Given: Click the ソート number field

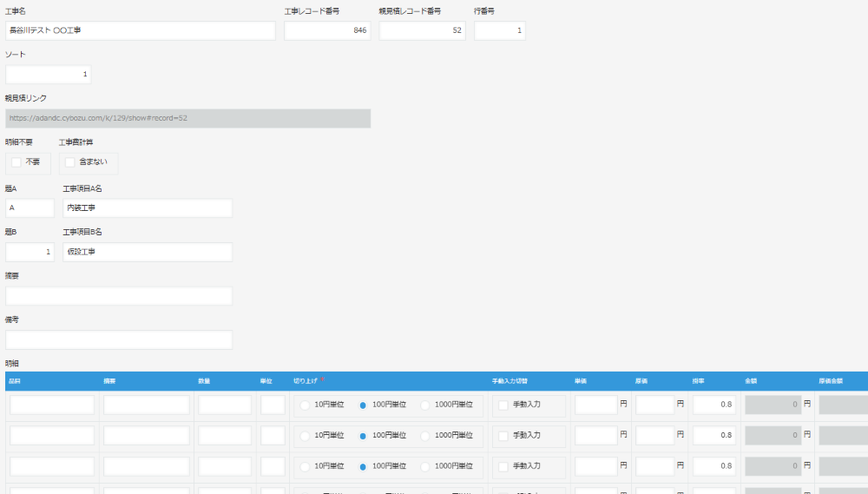Looking at the screenshot, I should point(48,74).
